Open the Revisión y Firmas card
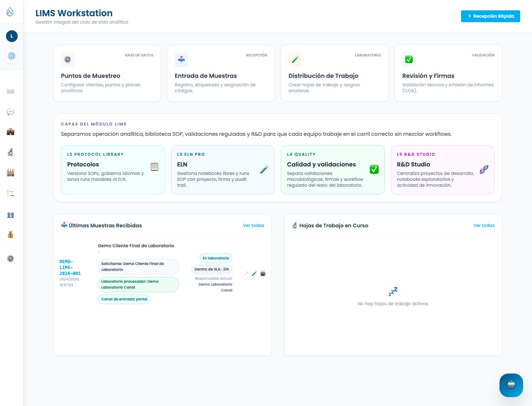 click(449, 73)
